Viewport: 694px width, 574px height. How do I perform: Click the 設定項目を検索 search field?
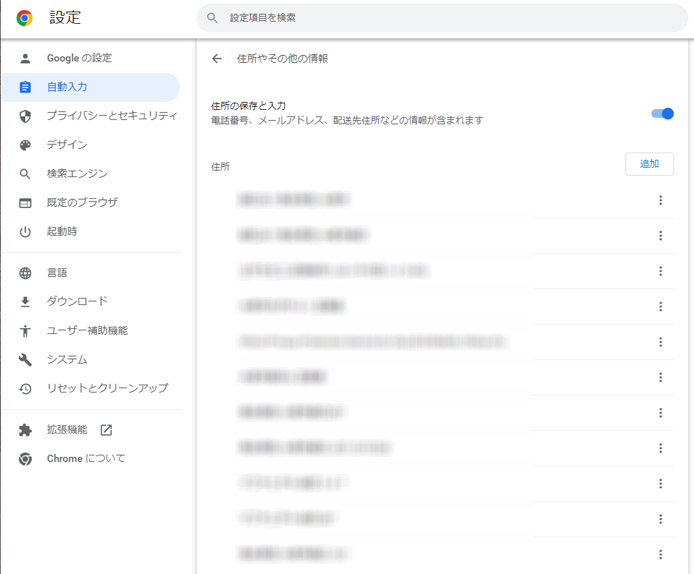click(440, 18)
